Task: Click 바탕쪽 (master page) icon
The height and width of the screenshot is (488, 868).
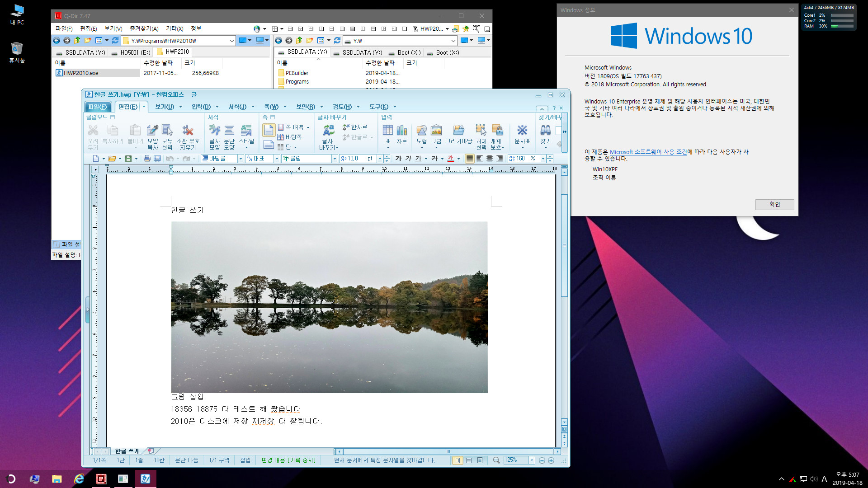Action: [289, 137]
